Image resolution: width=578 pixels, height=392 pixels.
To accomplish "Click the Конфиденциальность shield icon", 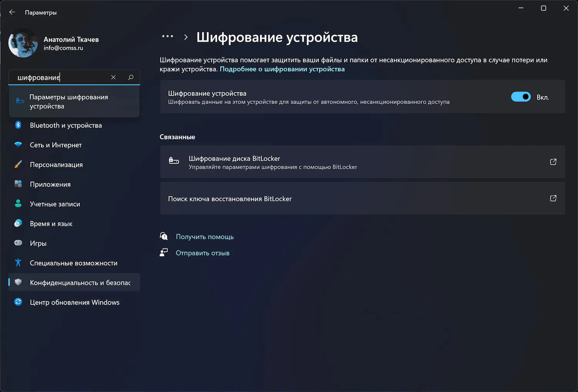I will (18, 282).
